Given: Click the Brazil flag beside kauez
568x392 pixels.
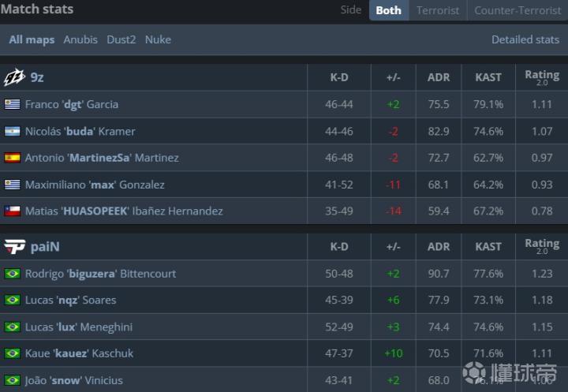Looking at the screenshot, I should [x=12, y=353].
